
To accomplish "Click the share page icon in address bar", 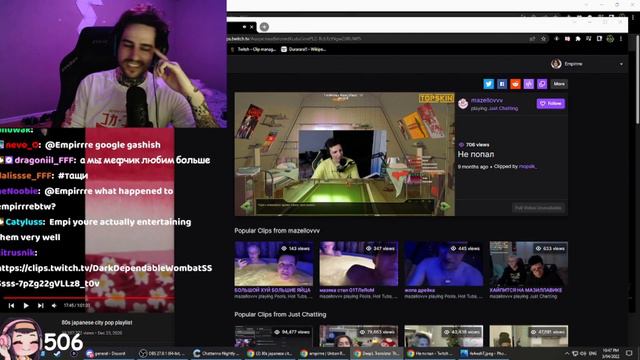I will 532,39.
